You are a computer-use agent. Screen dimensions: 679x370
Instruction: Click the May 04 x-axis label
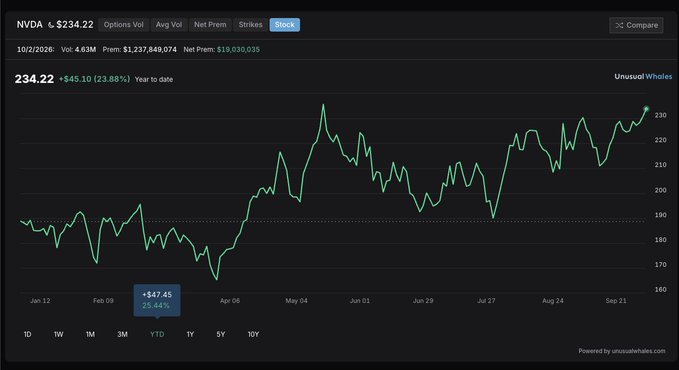pos(297,301)
